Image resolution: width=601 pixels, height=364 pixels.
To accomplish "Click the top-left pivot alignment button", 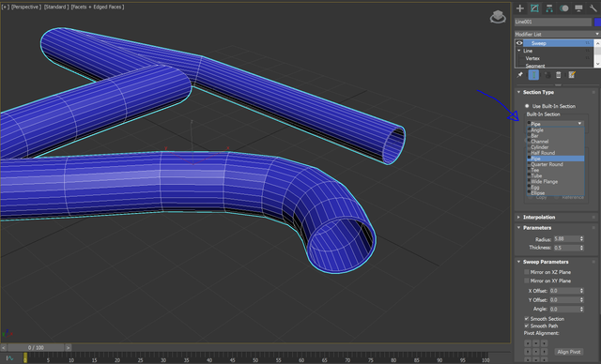I will coord(528,343).
